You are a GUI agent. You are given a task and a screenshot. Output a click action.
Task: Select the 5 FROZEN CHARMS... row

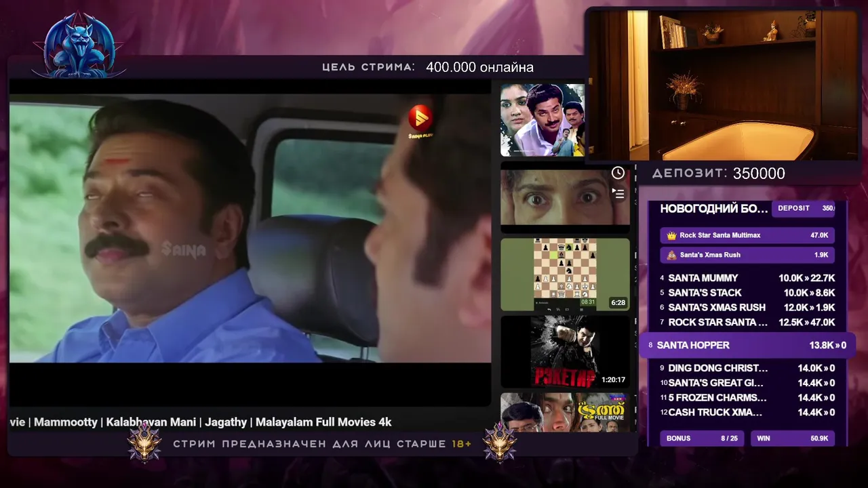click(x=747, y=398)
